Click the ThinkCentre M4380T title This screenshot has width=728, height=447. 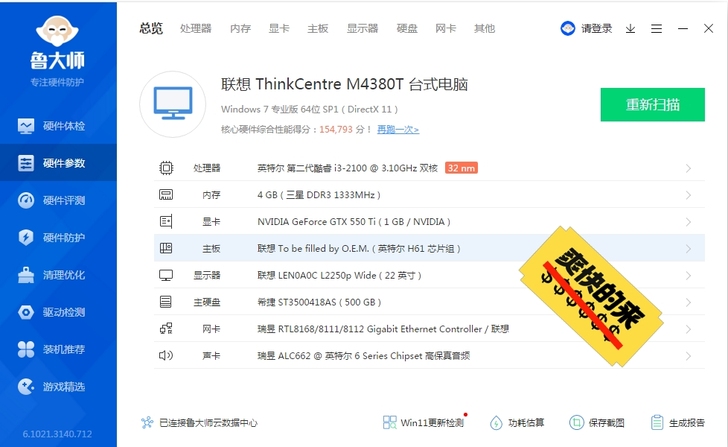pos(344,84)
